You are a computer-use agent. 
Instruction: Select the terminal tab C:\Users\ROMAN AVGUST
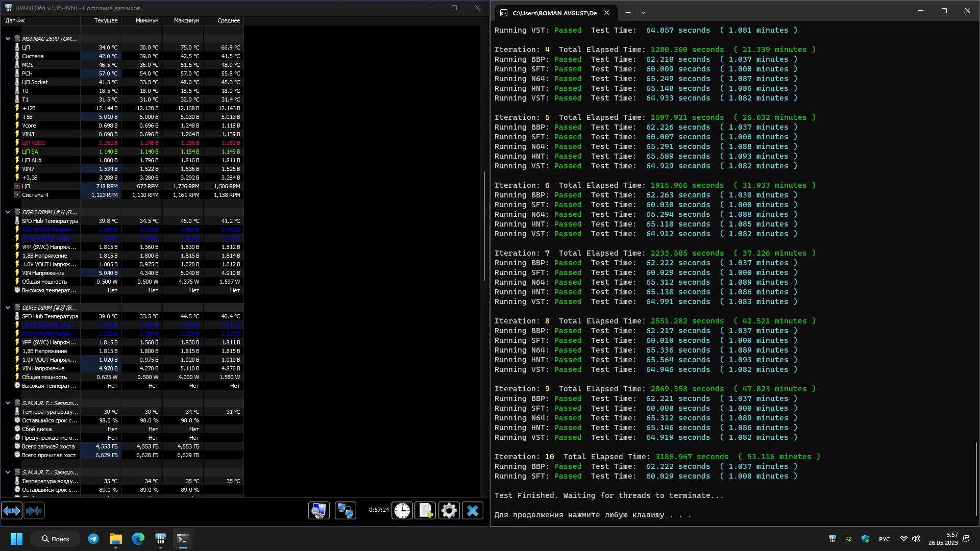click(x=554, y=13)
